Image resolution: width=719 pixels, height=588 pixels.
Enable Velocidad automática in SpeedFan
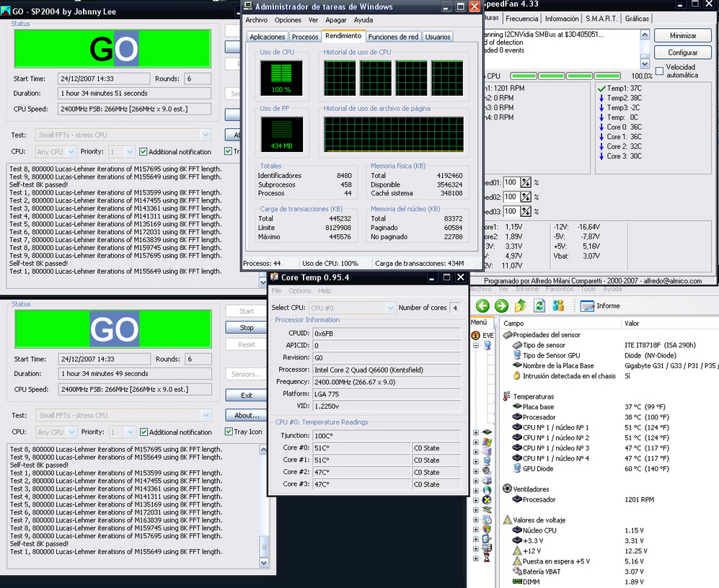pos(659,71)
